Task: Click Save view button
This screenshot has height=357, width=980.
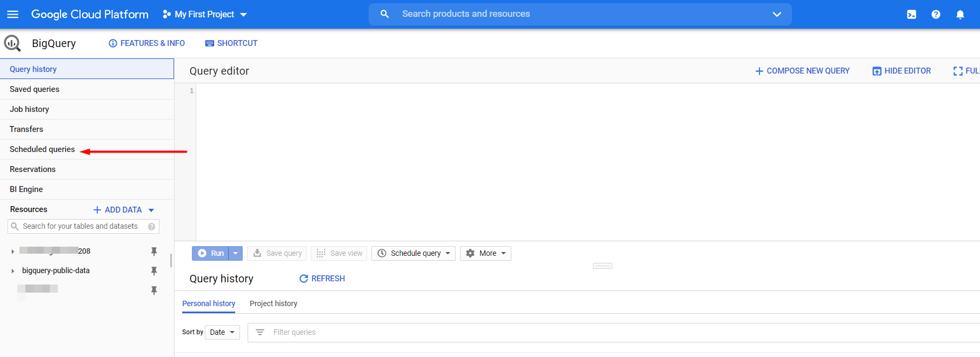Action: (339, 253)
